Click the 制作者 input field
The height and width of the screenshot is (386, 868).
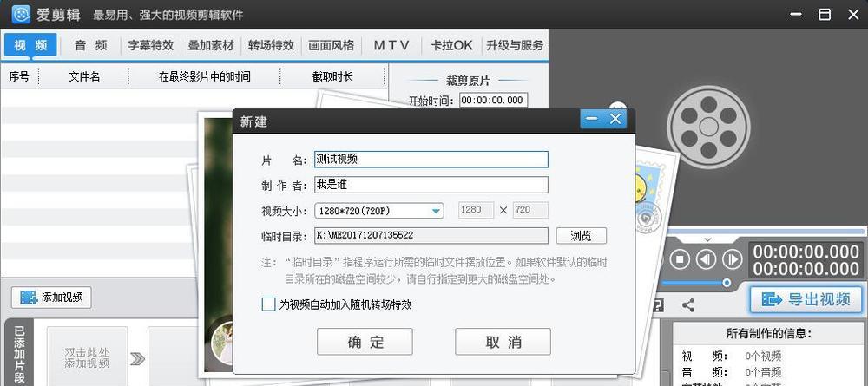(431, 185)
